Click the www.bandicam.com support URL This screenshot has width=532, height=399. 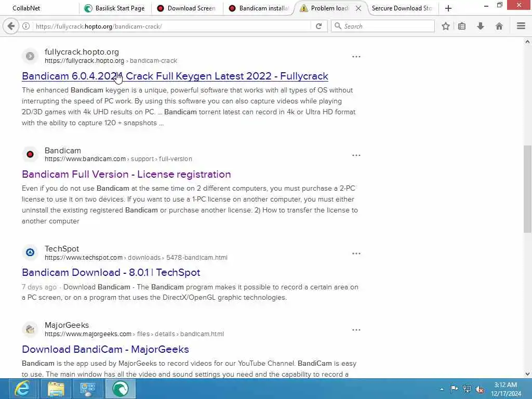click(118, 159)
